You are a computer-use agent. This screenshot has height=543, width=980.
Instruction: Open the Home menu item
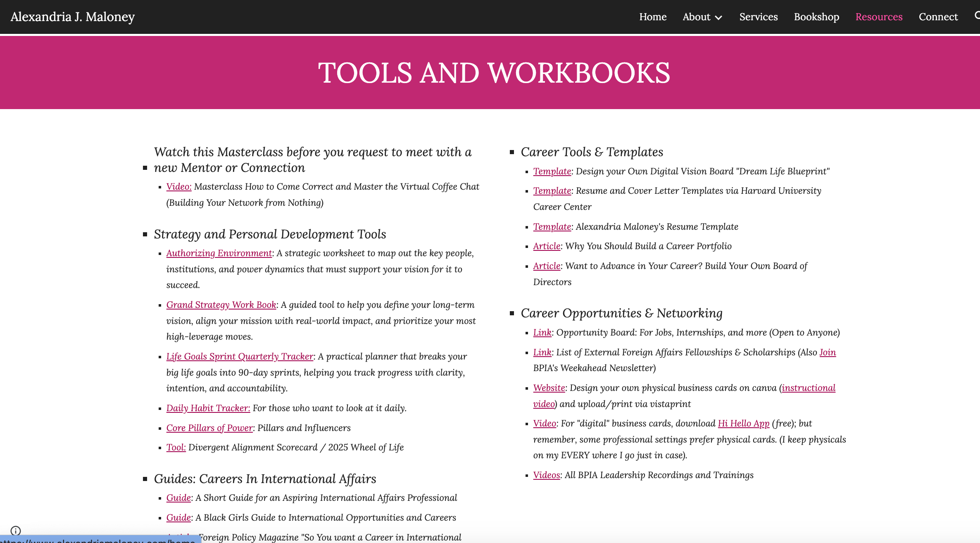pos(653,17)
